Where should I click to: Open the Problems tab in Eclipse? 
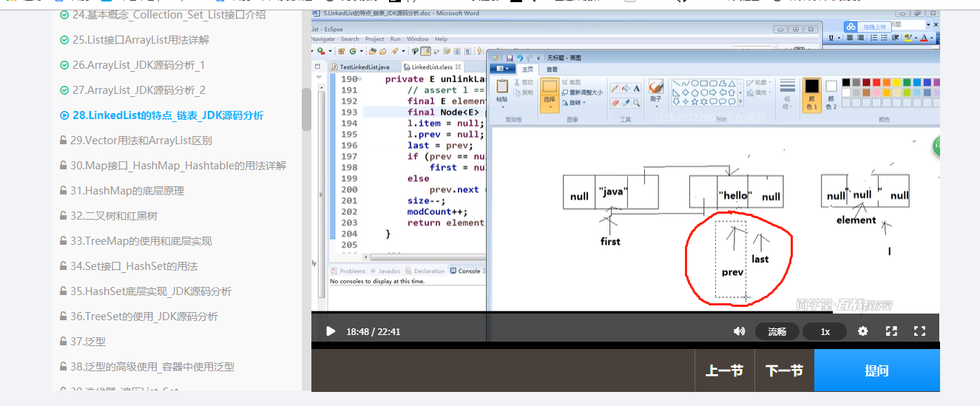(x=348, y=271)
